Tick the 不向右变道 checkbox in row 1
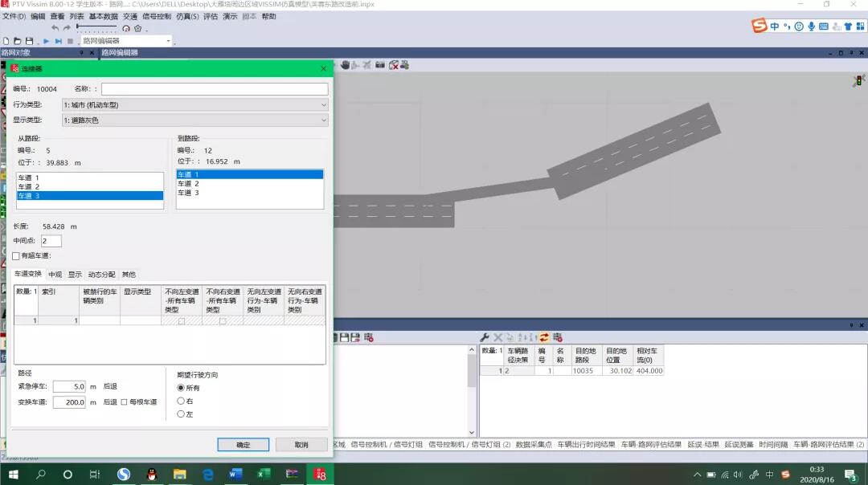 point(223,320)
